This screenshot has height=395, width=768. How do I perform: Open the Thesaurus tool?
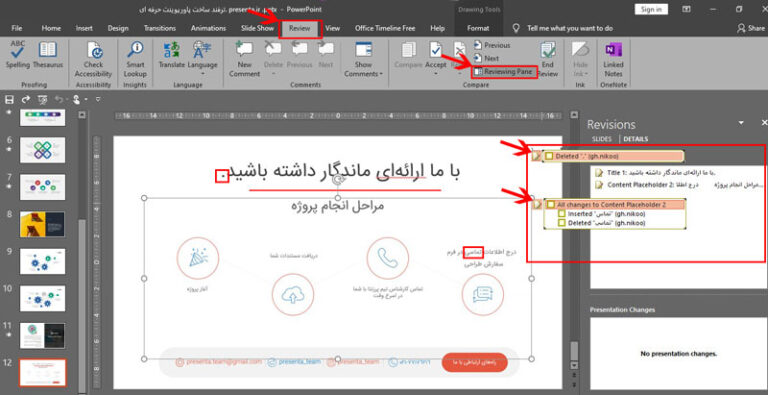[48, 55]
